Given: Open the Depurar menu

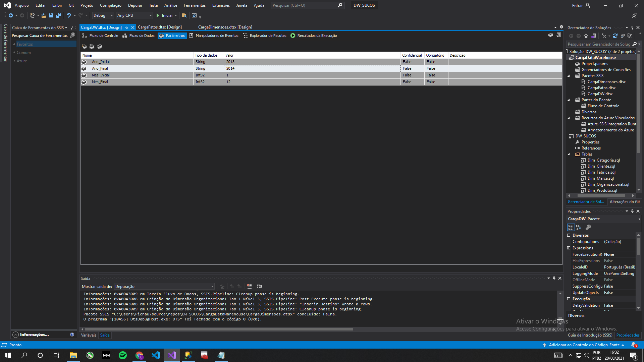Looking at the screenshot, I should pos(135,5).
